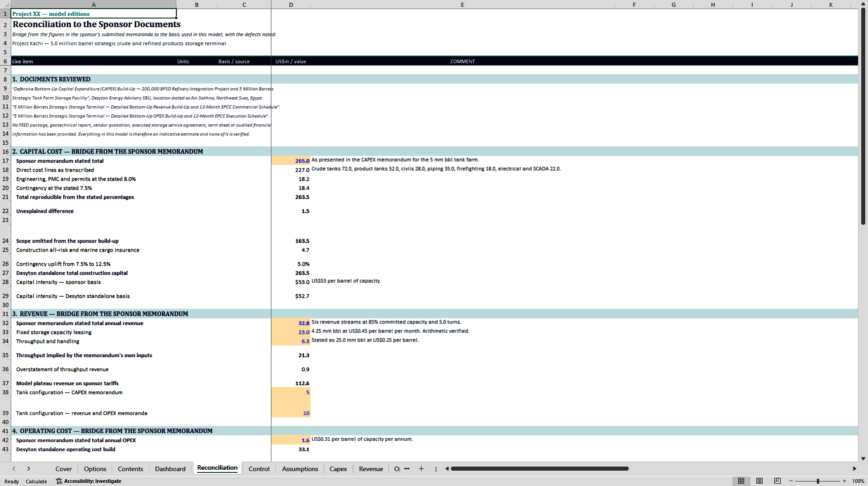Select cell 'Project XX — model editions'
This screenshot has width=868, height=486.
click(94, 14)
